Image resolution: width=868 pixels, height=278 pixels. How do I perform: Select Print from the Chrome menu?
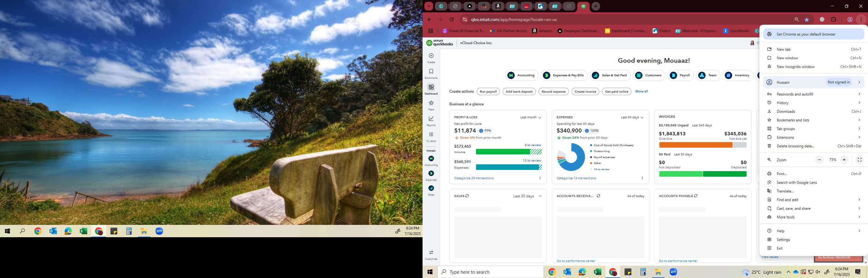pos(814,174)
